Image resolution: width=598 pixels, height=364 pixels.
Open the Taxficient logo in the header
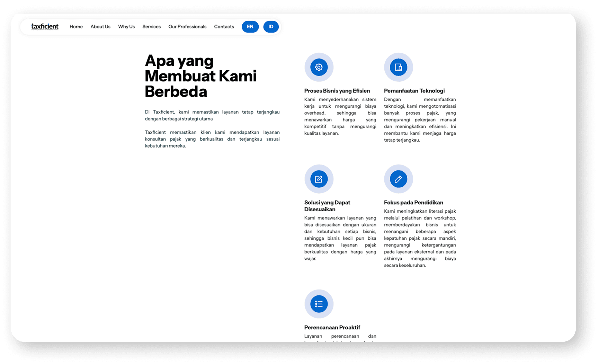44,26
